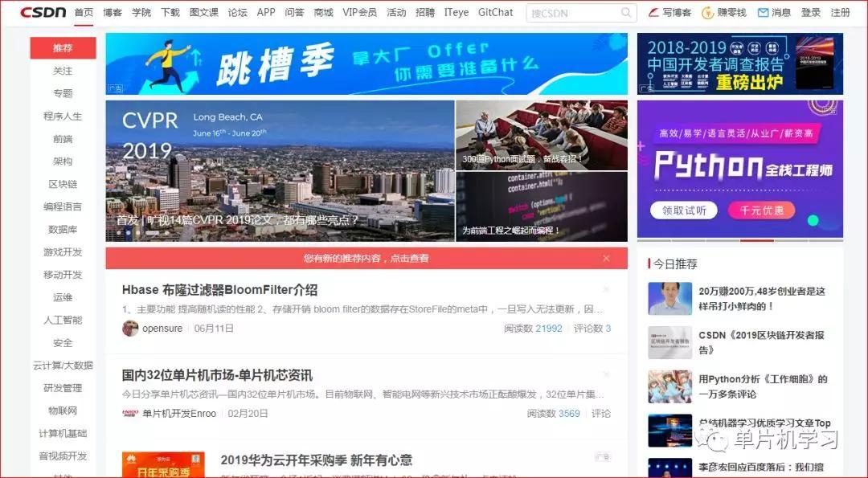Select the 区块链 sidebar category
The image size is (868, 478).
[x=63, y=184]
